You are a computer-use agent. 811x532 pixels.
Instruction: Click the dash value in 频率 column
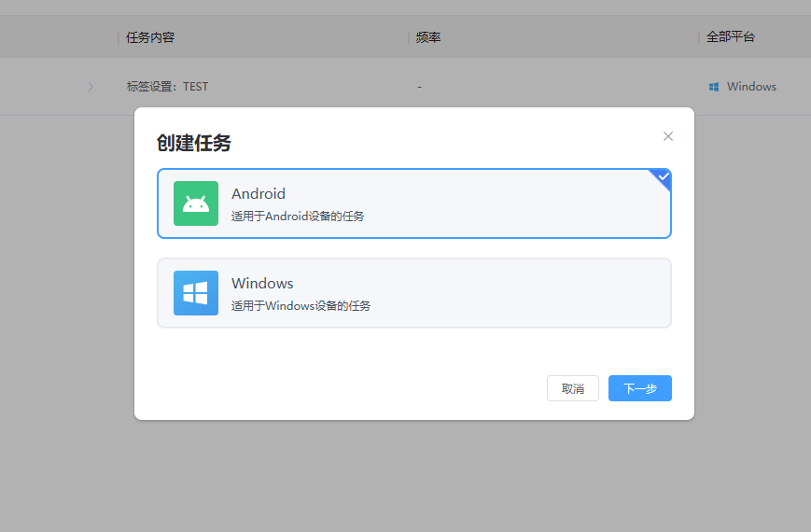419,87
